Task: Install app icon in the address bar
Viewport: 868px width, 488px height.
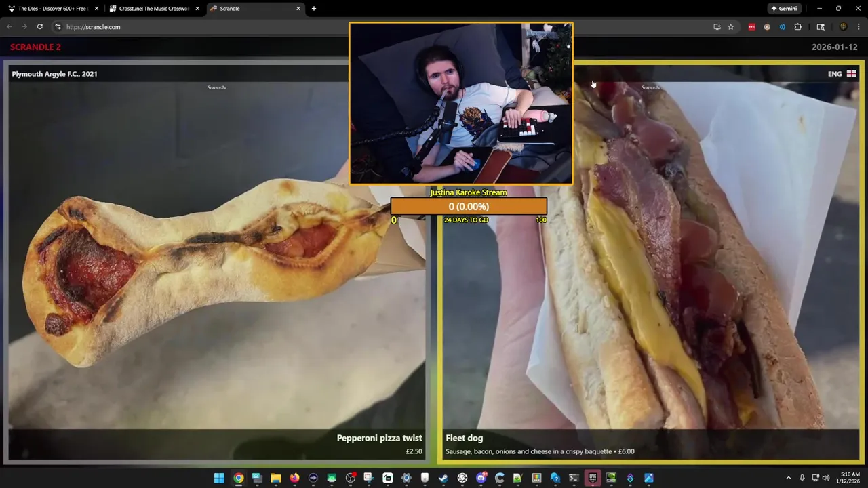Action: click(x=717, y=26)
